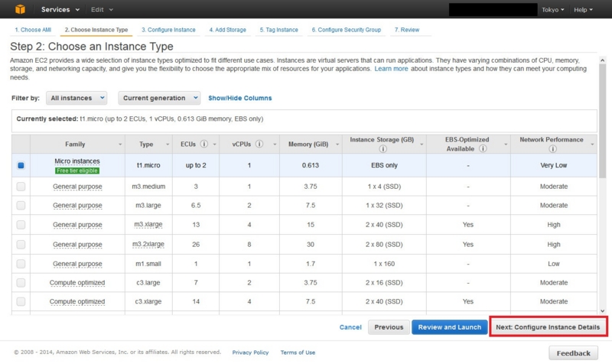Click the Network Performance info icon
This screenshot has width=612, height=364.
pos(552,148)
